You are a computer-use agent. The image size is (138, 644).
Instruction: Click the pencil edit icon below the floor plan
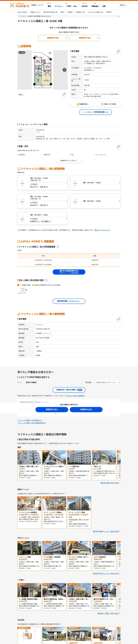pyautogui.click(x=64, y=94)
